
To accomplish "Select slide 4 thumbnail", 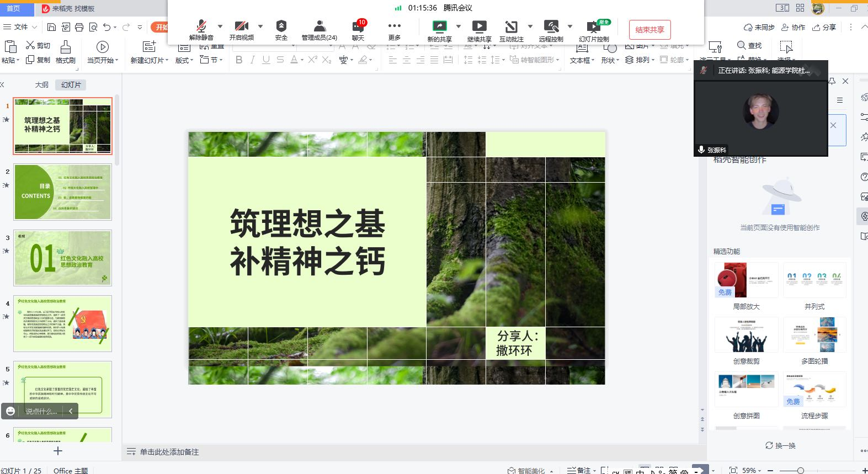I will point(63,323).
